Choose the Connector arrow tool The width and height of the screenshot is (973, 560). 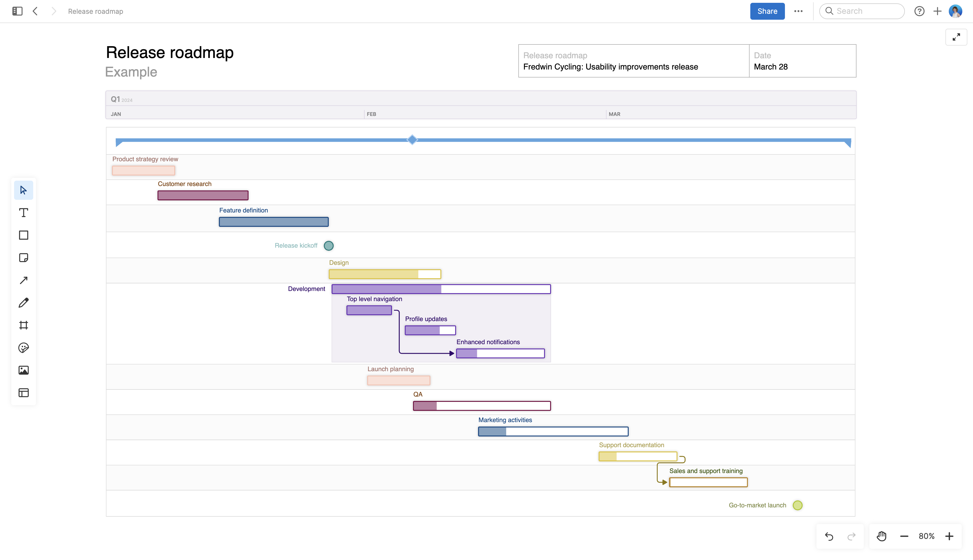coord(23,280)
